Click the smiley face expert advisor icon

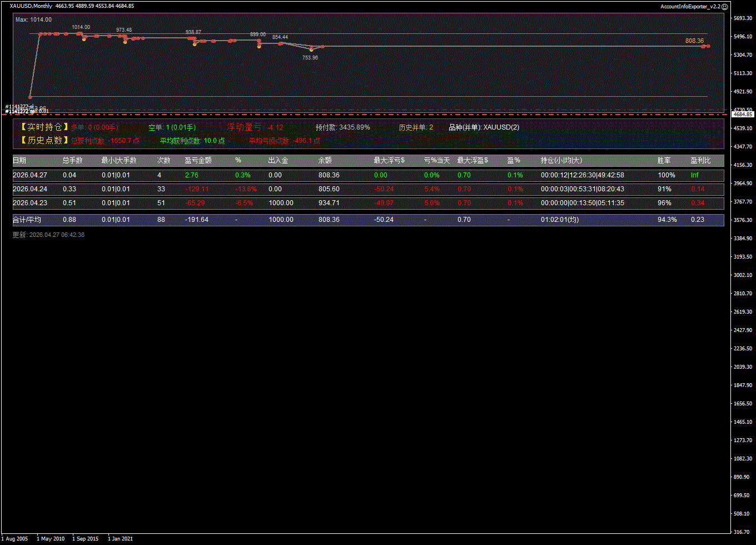pyautogui.click(x=724, y=6)
